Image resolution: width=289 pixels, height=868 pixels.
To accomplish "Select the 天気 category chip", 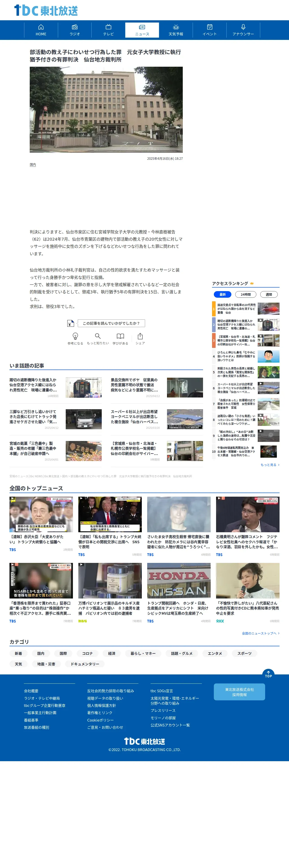I will [x=18, y=664].
